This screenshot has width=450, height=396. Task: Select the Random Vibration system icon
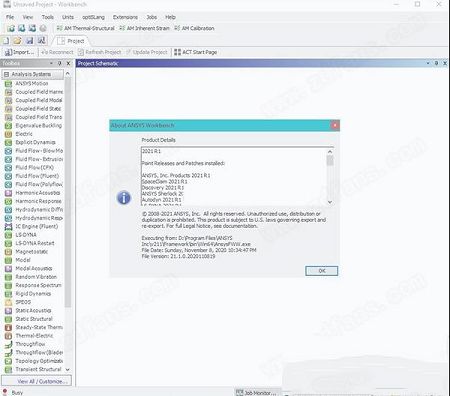click(8, 277)
